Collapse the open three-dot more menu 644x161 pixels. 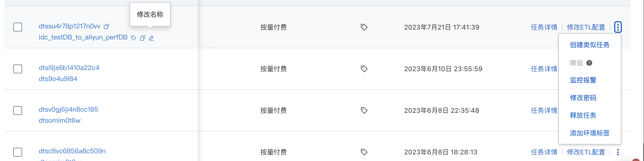click(x=618, y=27)
